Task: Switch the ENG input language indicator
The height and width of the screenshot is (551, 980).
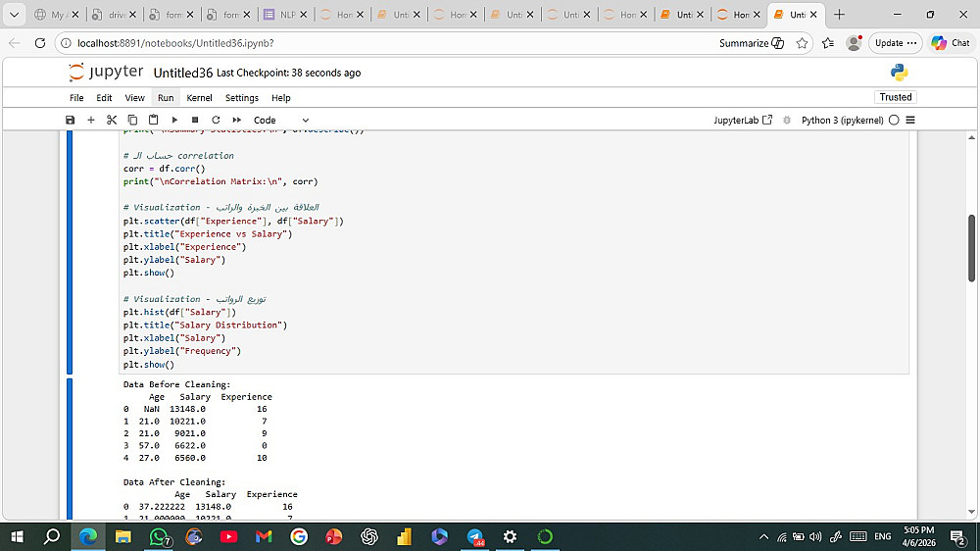Action: (x=883, y=536)
